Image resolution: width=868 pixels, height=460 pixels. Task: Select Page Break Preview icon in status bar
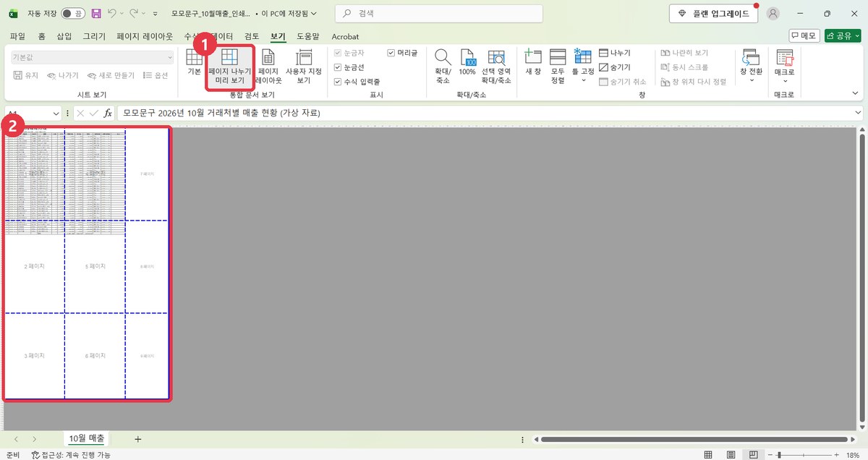pyautogui.click(x=754, y=455)
